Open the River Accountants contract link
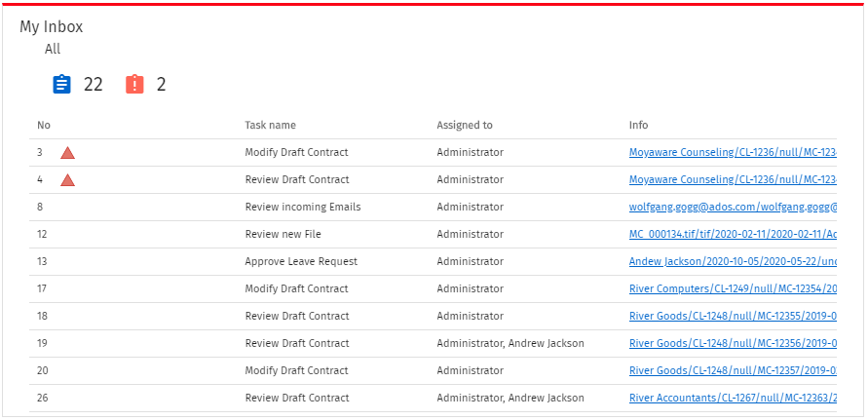This screenshot has width=868, height=420. pyautogui.click(x=732, y=398)
